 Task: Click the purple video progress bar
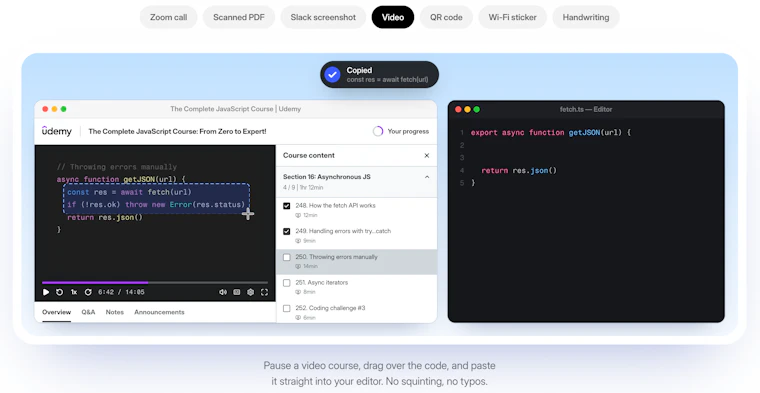tap(95, 282)
